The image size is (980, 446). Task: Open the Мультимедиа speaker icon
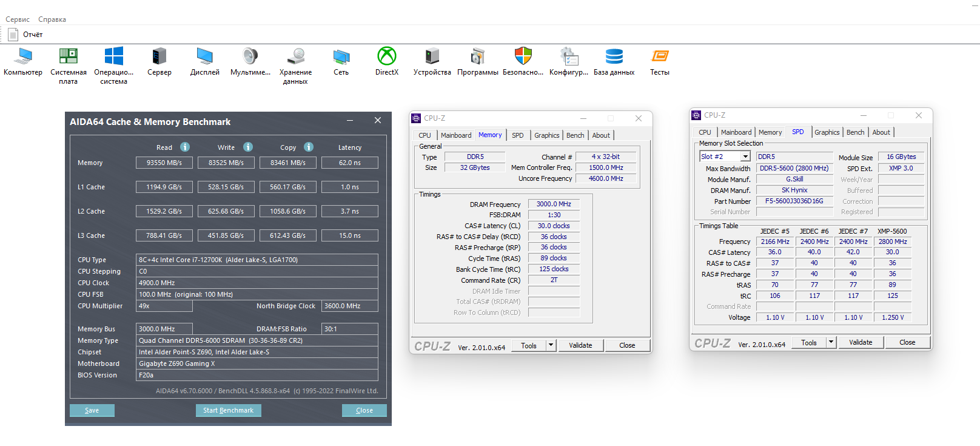coord(250,56)
